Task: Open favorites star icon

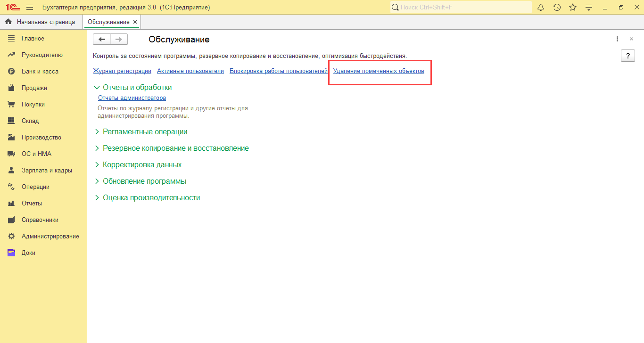Action: tap(573, 8)
